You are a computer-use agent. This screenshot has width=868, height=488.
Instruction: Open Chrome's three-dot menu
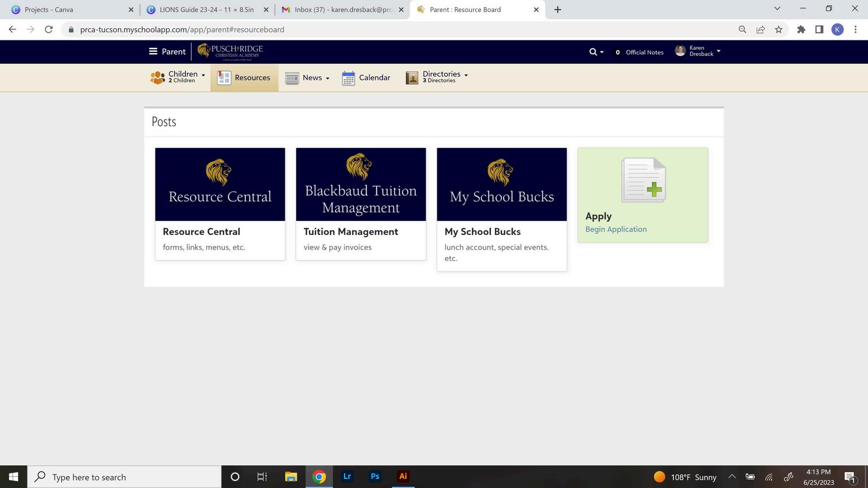pos(856,29)
